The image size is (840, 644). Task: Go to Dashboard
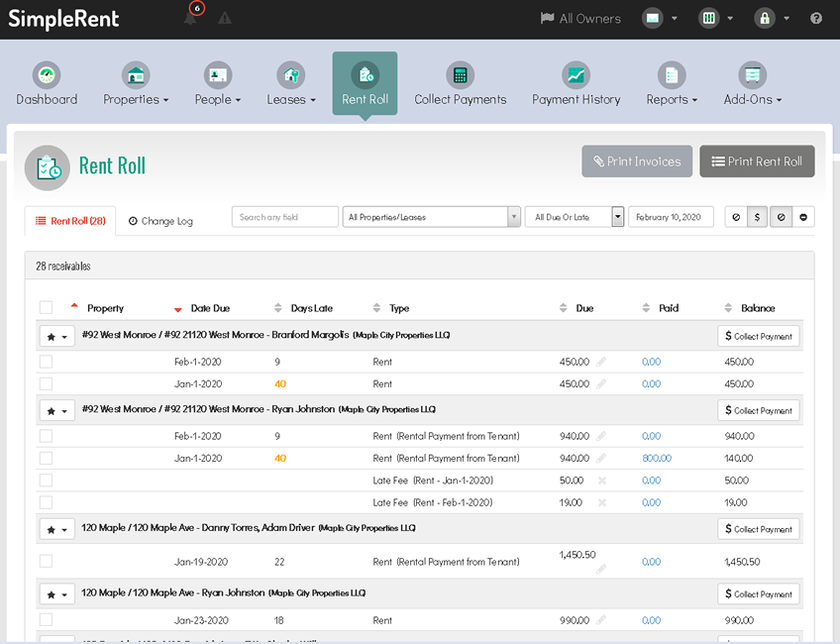(x=47, y=83)
